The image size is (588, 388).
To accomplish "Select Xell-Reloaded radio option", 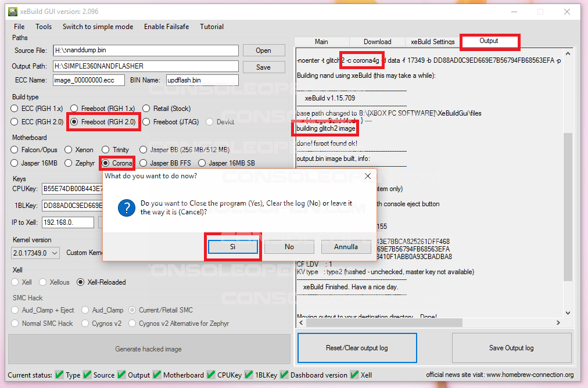I will pyautogui.click(x=80, y=282).
